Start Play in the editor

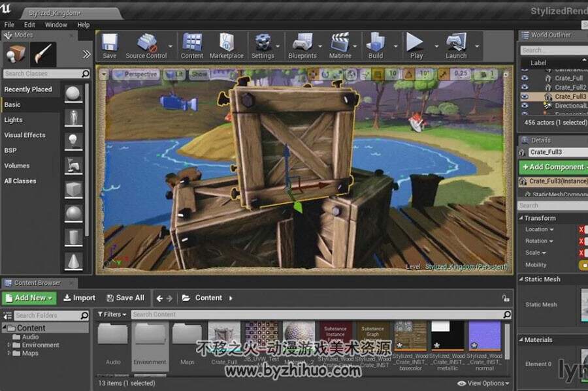(x=416, y=46)
